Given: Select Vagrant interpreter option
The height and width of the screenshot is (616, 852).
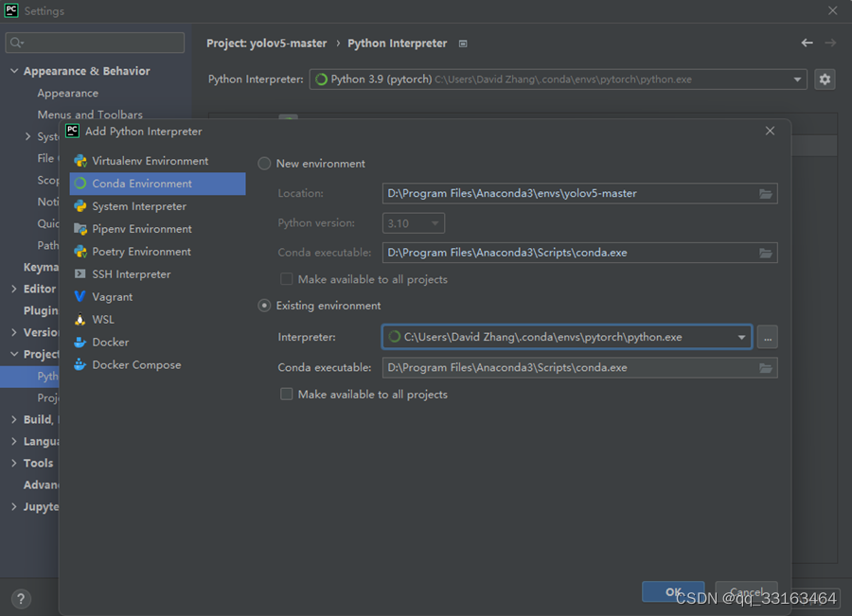Looking at the screenshot, I should tap(157, 296).
